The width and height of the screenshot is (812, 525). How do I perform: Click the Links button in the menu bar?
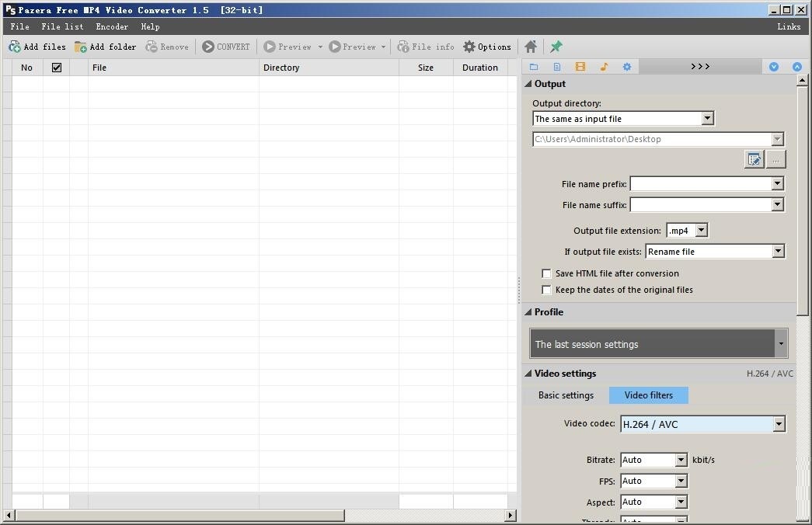coord(789,26)
